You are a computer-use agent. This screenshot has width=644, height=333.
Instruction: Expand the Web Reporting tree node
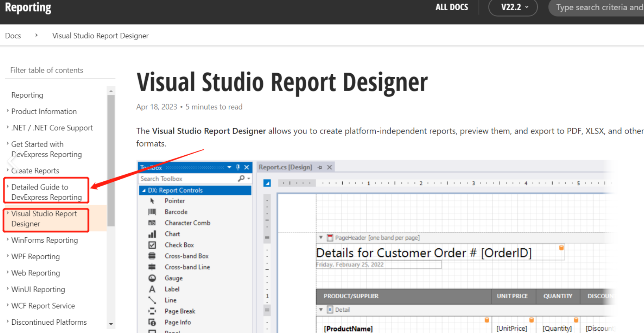coord(7,272)
